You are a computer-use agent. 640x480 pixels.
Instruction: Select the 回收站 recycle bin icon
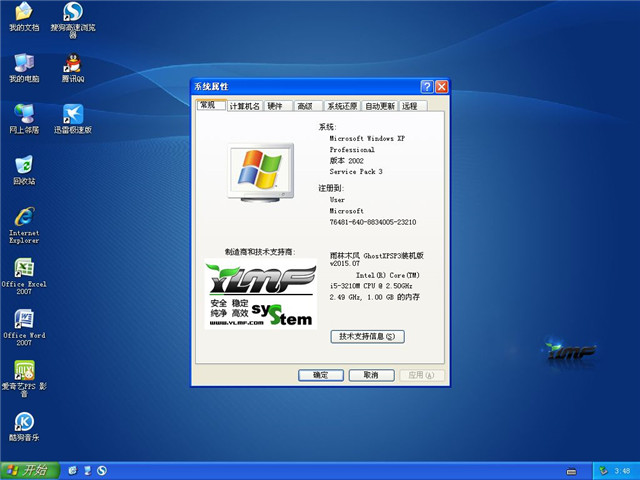pos(24,170)
